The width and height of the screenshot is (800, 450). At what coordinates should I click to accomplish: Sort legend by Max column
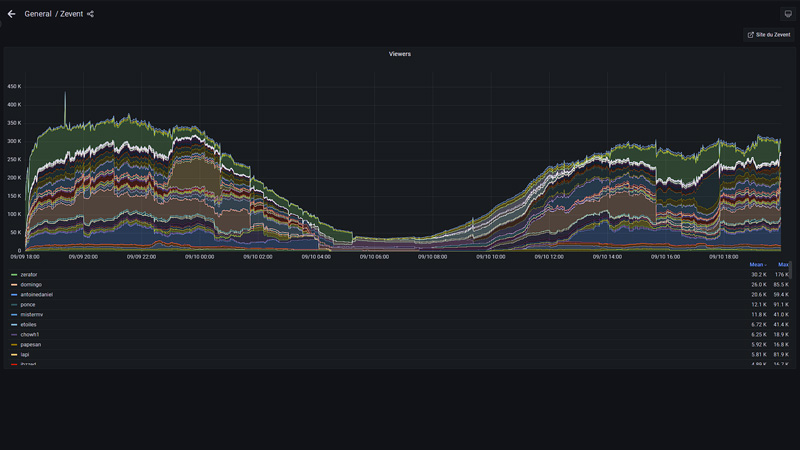click(783, 264)
